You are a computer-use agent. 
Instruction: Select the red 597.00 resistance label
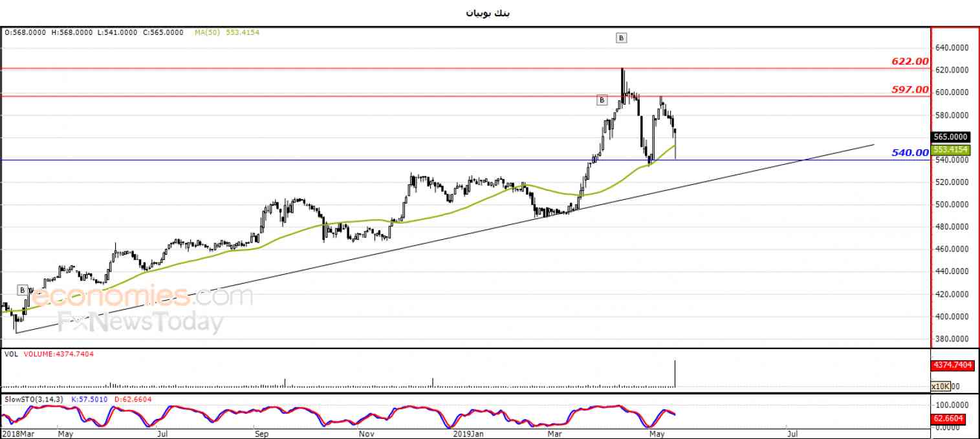(910, 90)
